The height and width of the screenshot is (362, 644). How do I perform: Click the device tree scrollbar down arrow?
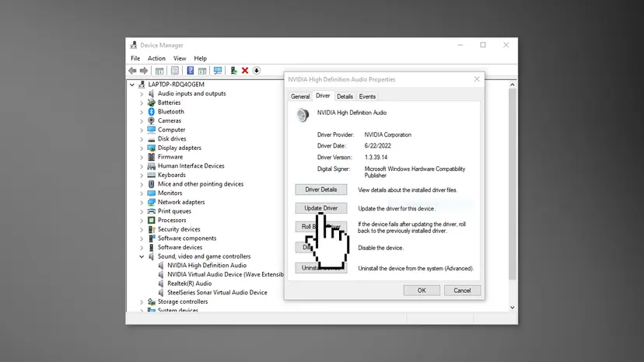(512, 308)
